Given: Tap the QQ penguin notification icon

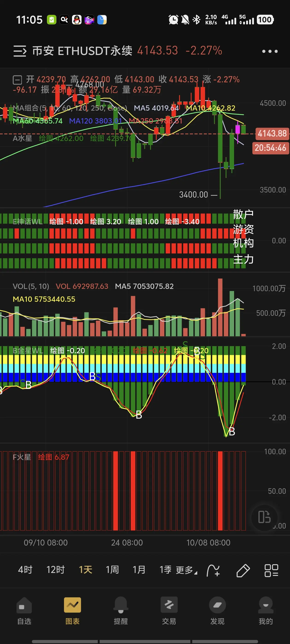Looking at the screenshot, I should 77,20.
